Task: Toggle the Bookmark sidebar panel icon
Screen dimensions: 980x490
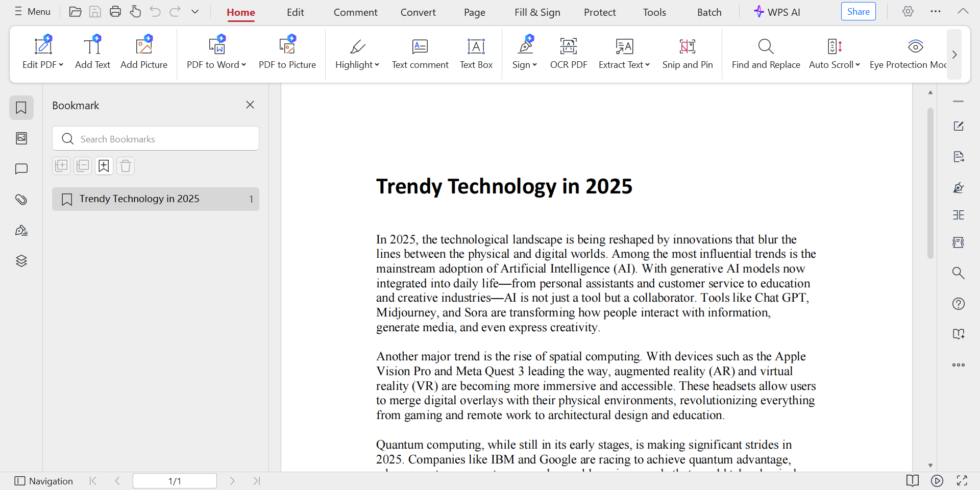Action: 21,108
